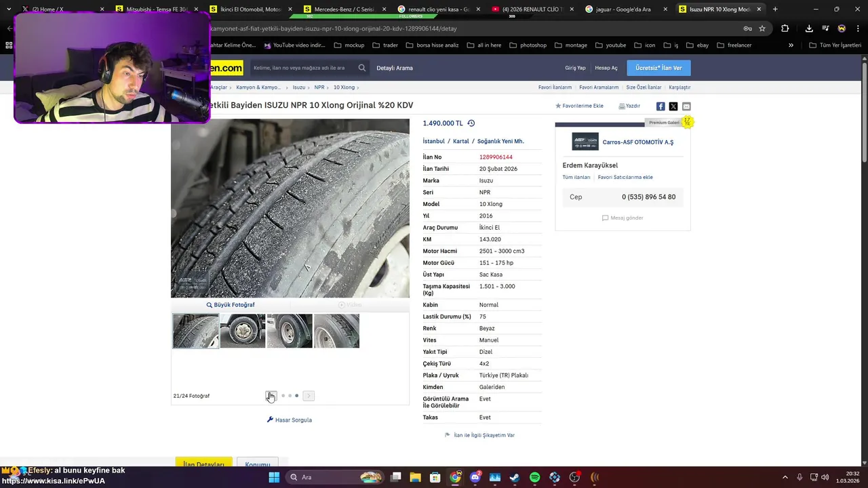Share listing via email envelope icon
The width and height of the screenshot is (868, 488).
point(686,106)
